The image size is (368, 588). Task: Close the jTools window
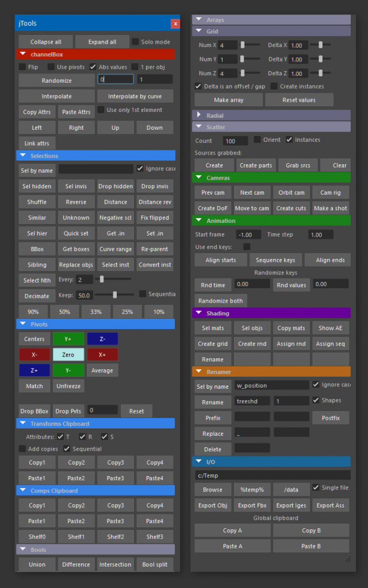pos(175,24)
